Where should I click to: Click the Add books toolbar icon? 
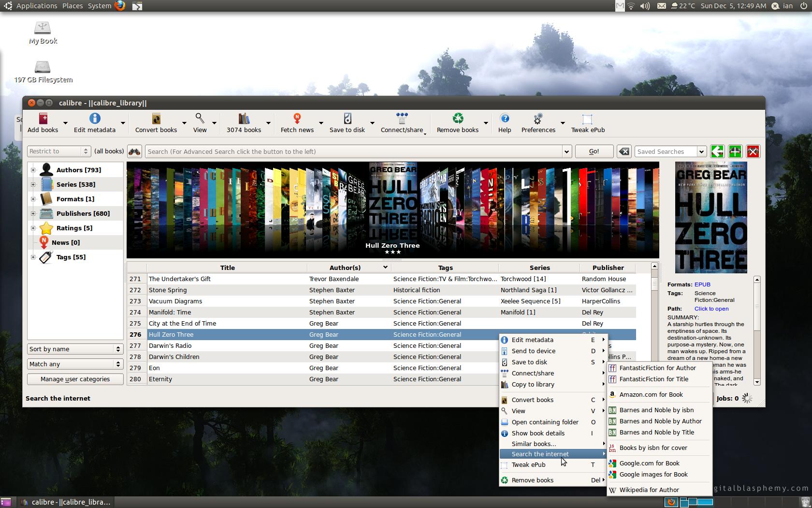point(43,119)
